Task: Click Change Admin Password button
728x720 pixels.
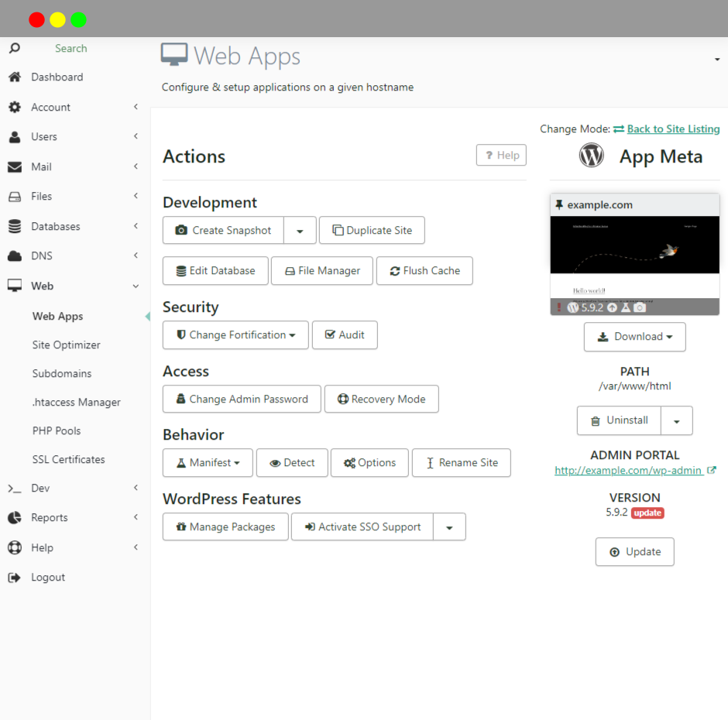Action: click(242, 399)
